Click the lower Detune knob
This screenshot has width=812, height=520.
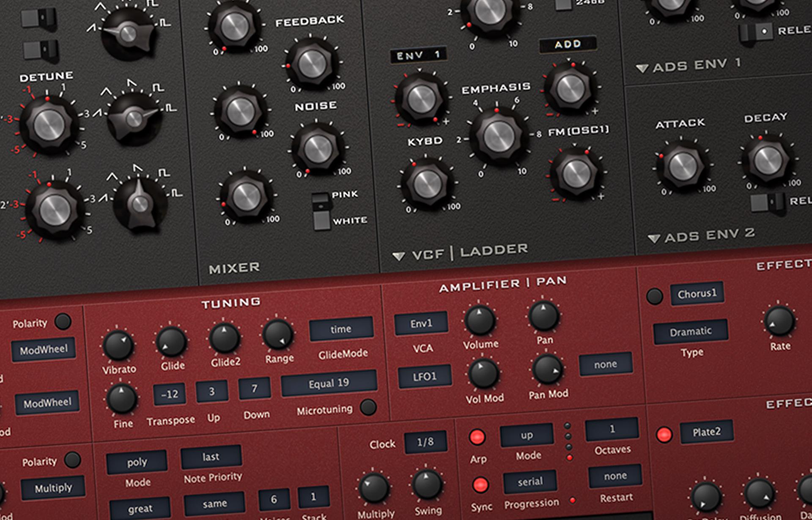click(55, 211)
